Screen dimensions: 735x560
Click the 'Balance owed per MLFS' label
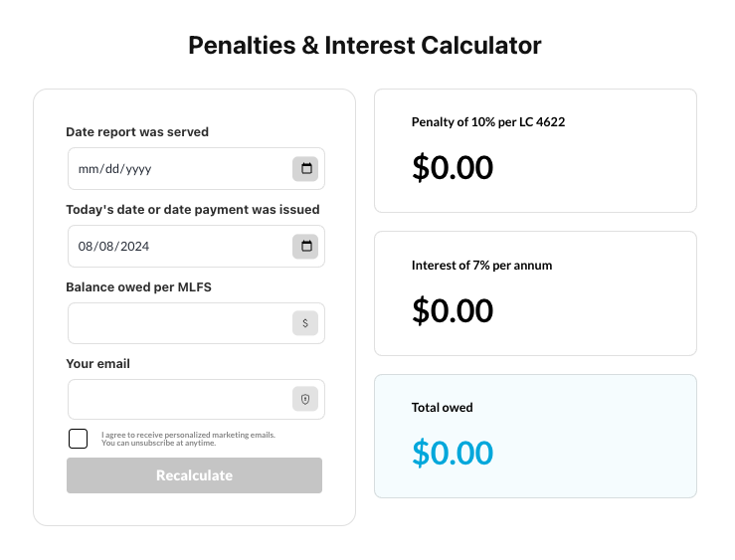pos(138,287)
